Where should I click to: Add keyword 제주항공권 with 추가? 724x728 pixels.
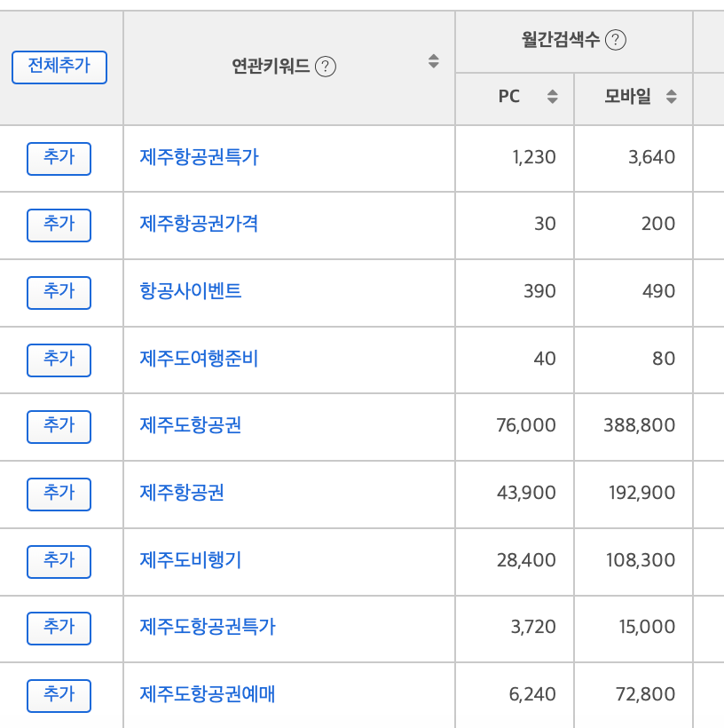(x=59, y=495)
